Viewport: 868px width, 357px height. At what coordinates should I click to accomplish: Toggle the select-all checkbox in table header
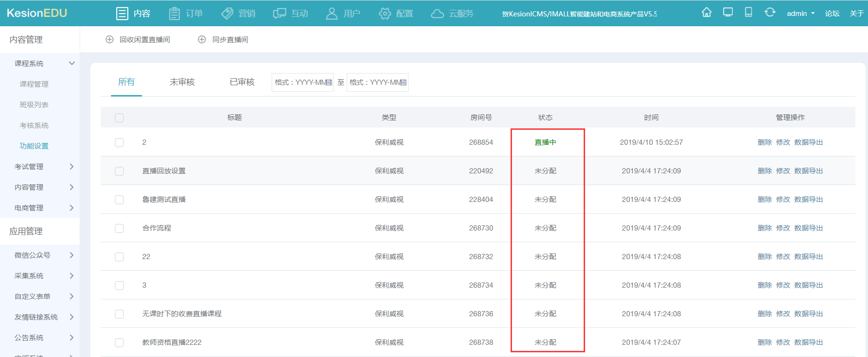119,118
